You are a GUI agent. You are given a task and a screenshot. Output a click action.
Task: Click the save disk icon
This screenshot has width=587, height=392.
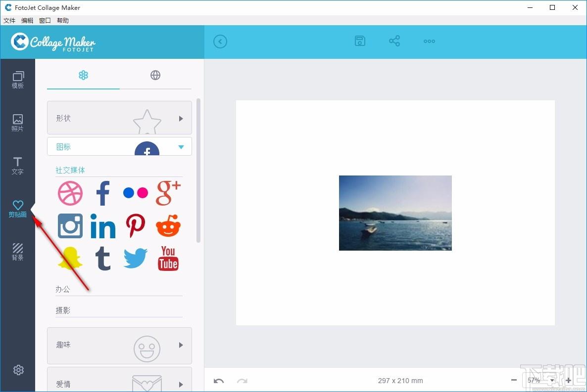coord(360,41)
